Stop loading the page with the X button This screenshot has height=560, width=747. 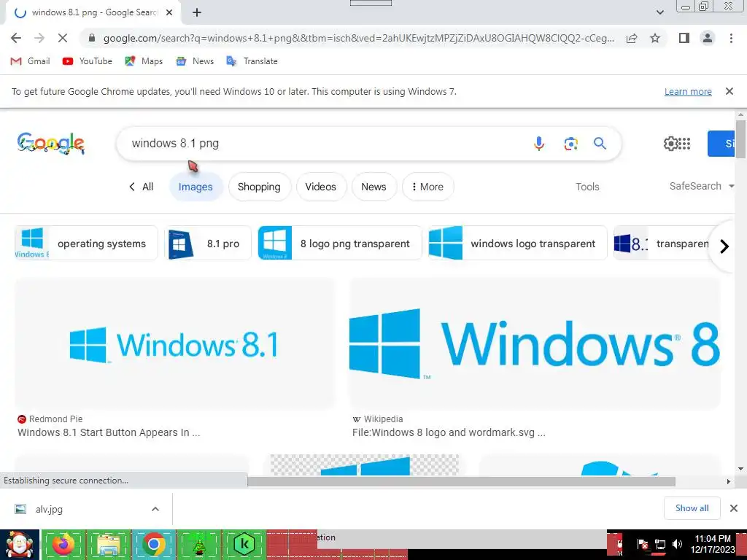coord(63,38)
